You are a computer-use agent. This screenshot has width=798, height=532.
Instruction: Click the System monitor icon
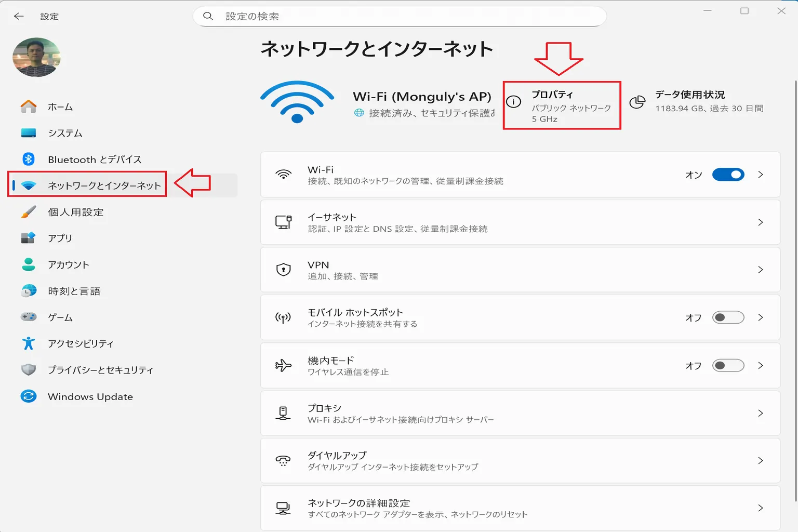pos(29,133)
